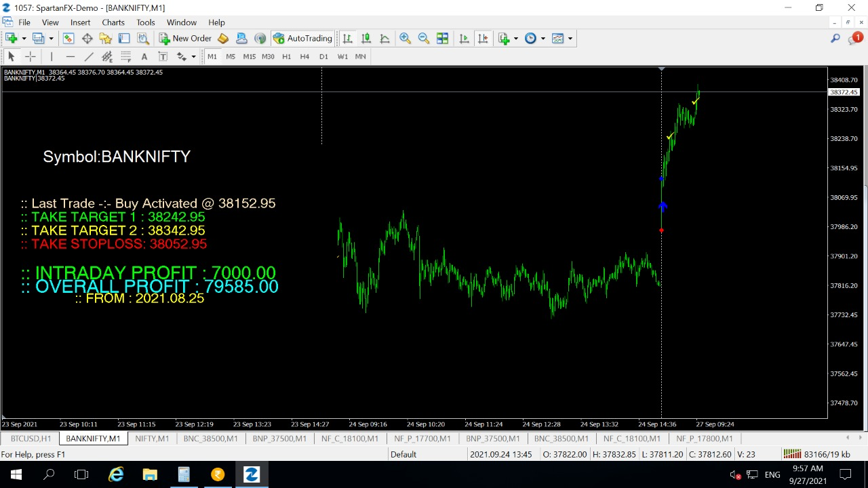
Task: Open the Navigator panel
Action: [106, 39]
